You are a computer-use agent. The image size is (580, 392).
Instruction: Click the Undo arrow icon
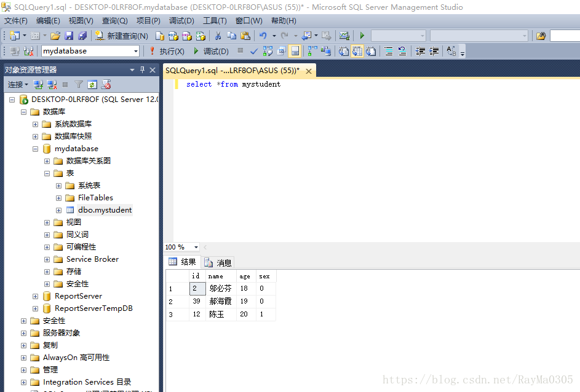tap(263, 36)
